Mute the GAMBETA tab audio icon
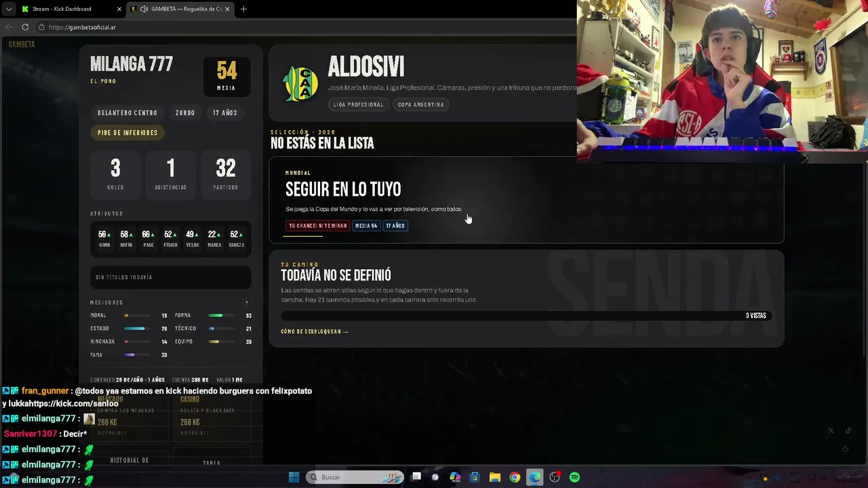This screenshot has width=868, height=488. click(x=144, y=9)
